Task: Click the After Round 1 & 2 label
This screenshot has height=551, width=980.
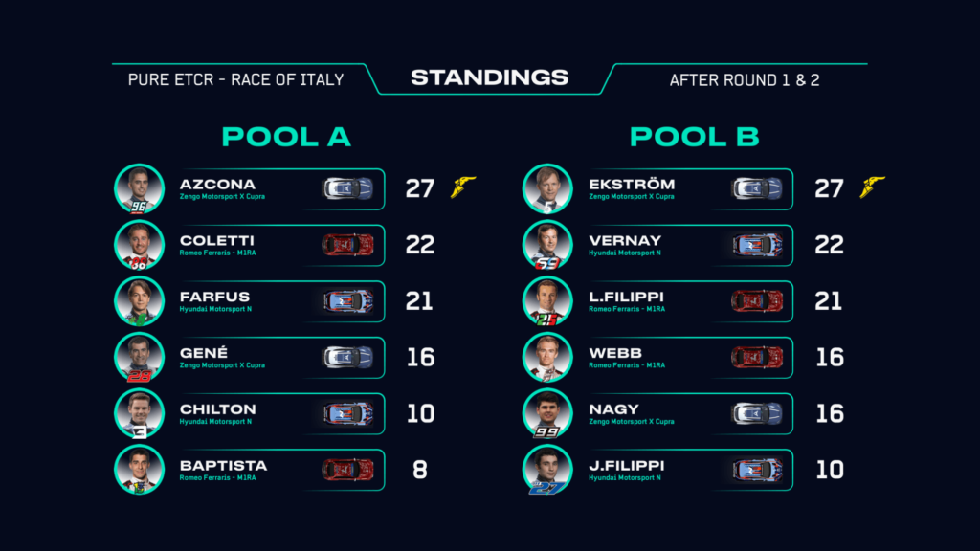Action: tap(745, 79)
